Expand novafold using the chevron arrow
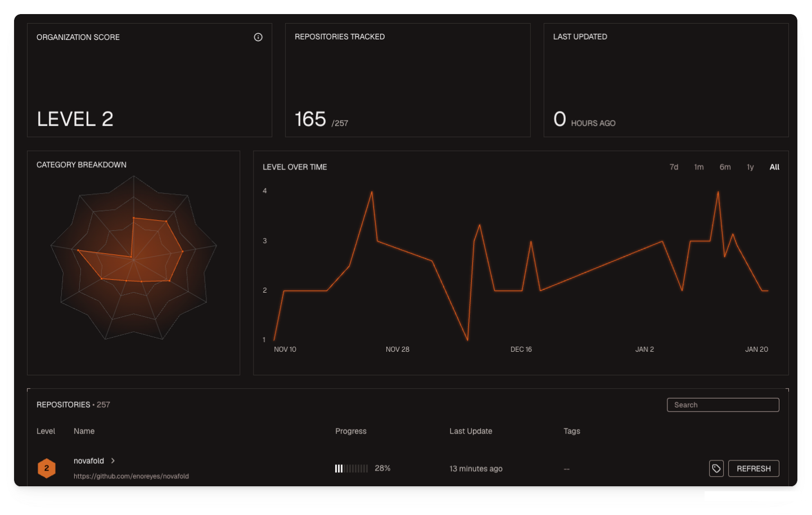Screen dimensions: 812x515 tap(113, 460)
